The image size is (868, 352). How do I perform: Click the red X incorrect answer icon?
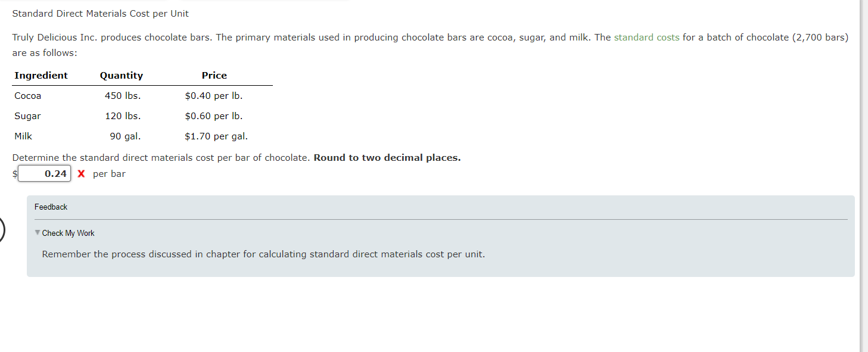click(x=81, y=173)
